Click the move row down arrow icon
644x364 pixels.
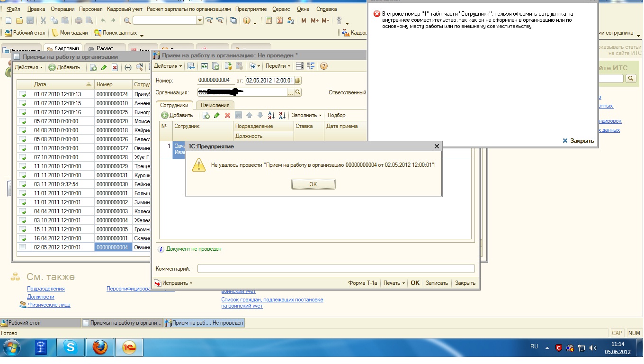point(260,115)
